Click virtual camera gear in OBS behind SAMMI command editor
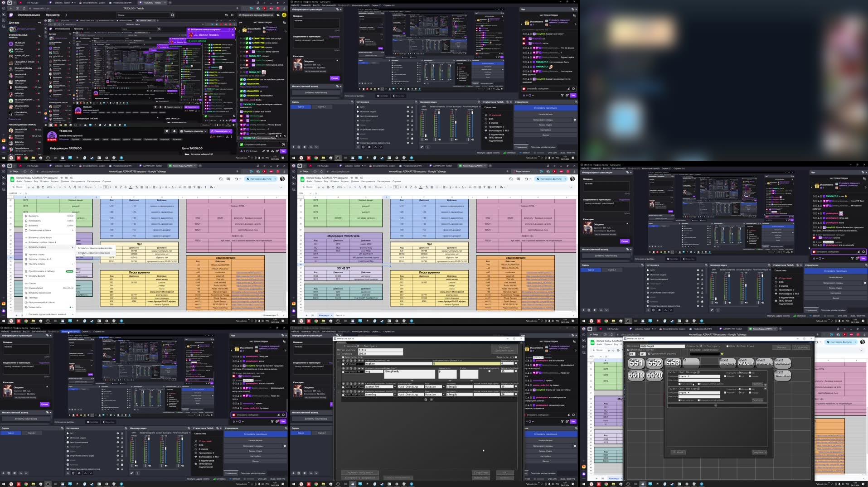Screen dimensions: 868x487 [x=575, y=446]
